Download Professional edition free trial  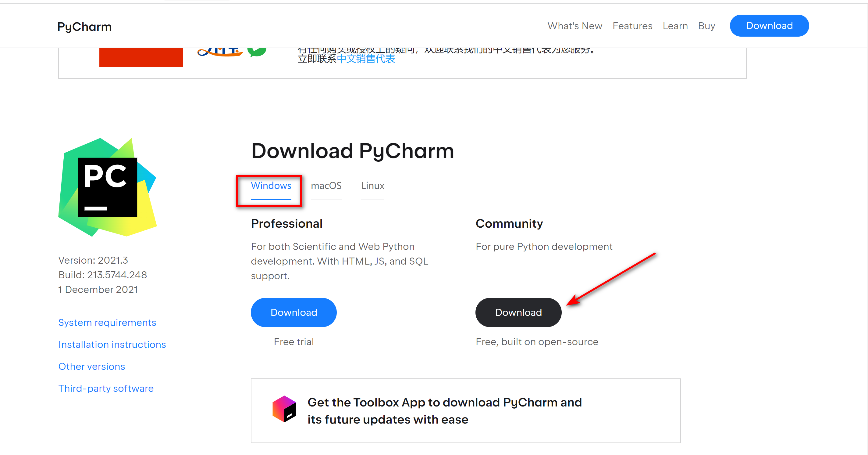coord(294,312)
